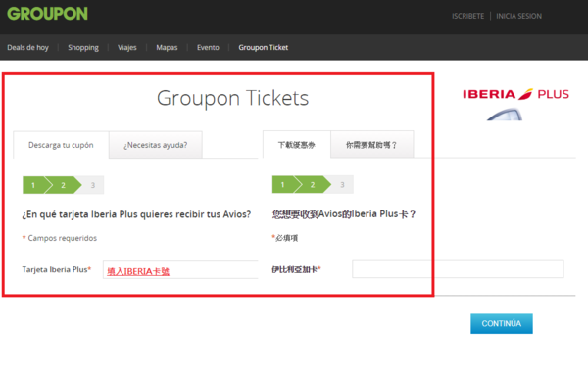
Task: Click the CONTINÚA button
Action: (502, 323)
